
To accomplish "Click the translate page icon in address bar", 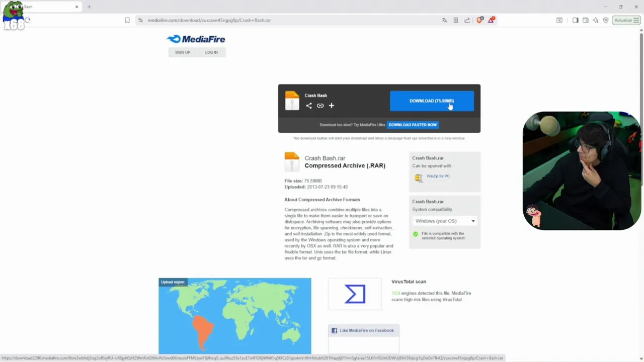I will click(x=444, y=20).
